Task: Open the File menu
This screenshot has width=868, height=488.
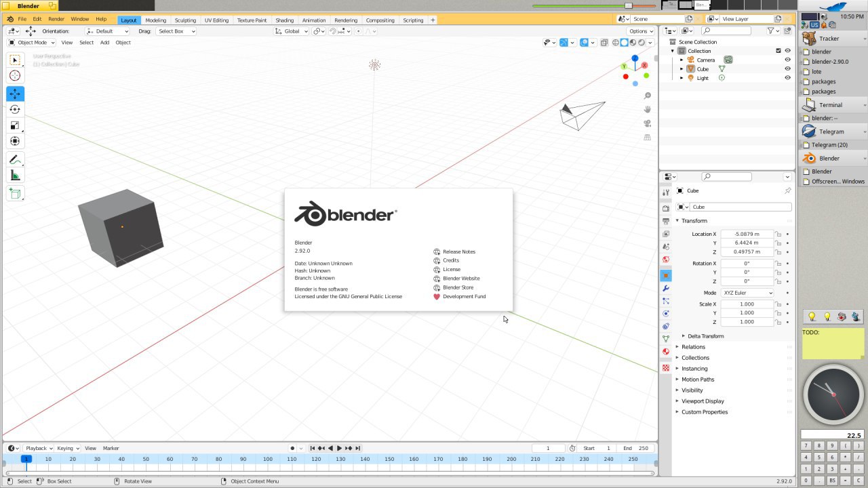Action: point(22,20)
